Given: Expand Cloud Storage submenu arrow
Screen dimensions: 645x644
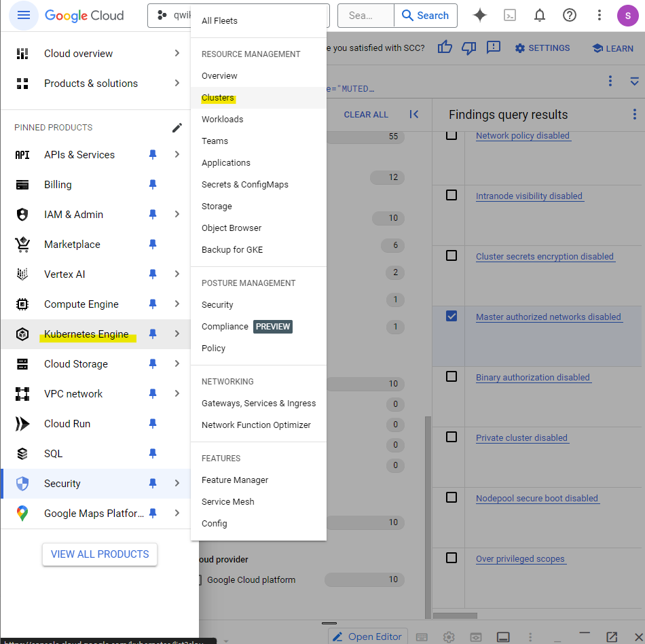Looking at the screenshot, I should coord(177,363).
